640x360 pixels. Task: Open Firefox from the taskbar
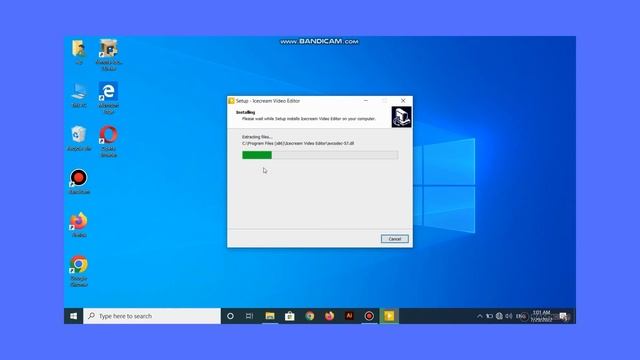coord(329,316)
